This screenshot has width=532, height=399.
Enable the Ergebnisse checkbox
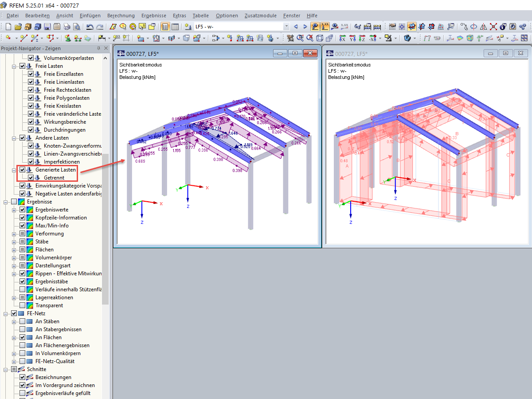(14, 202)
